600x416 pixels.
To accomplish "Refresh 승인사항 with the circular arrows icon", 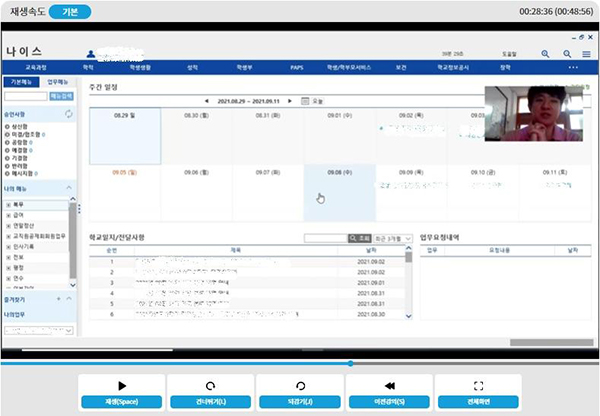I will pyautogui.click(x=69, y=114).
